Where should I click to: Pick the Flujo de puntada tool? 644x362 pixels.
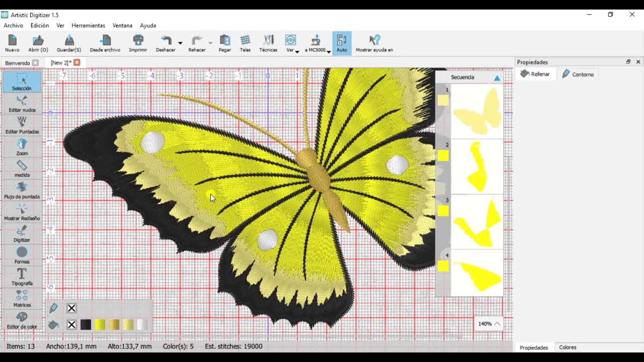click(22, 191)
